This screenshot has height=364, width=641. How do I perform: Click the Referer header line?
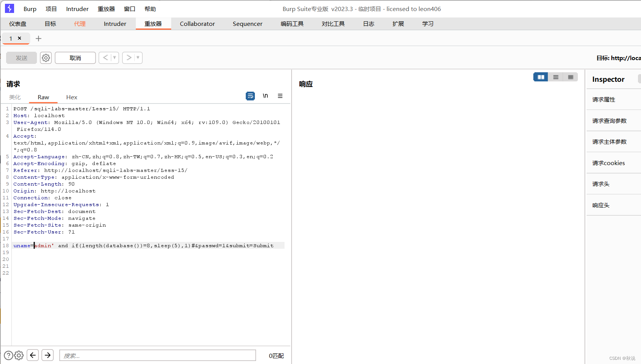pyautogui.click(x=100, y=170)
